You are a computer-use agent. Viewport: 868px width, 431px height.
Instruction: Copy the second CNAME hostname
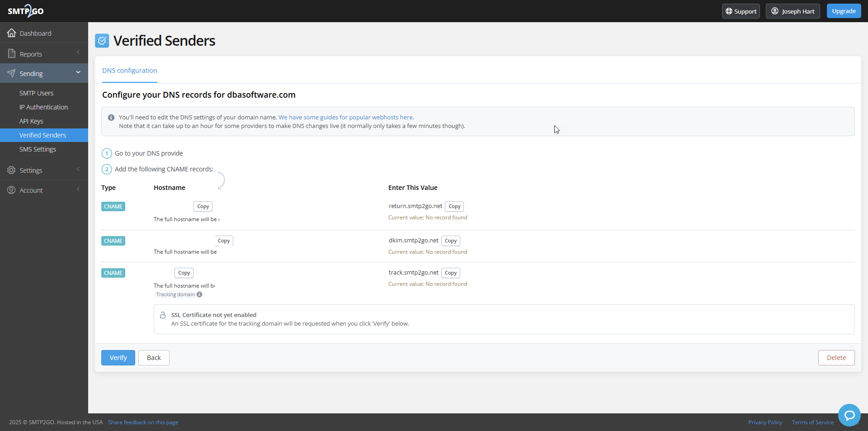tap(224, 241)
